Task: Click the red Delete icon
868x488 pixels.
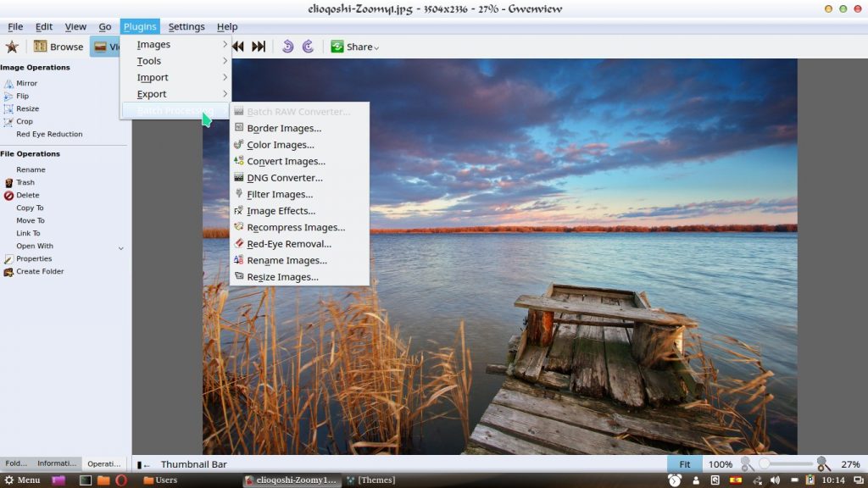Action: [x=8, y=196]
